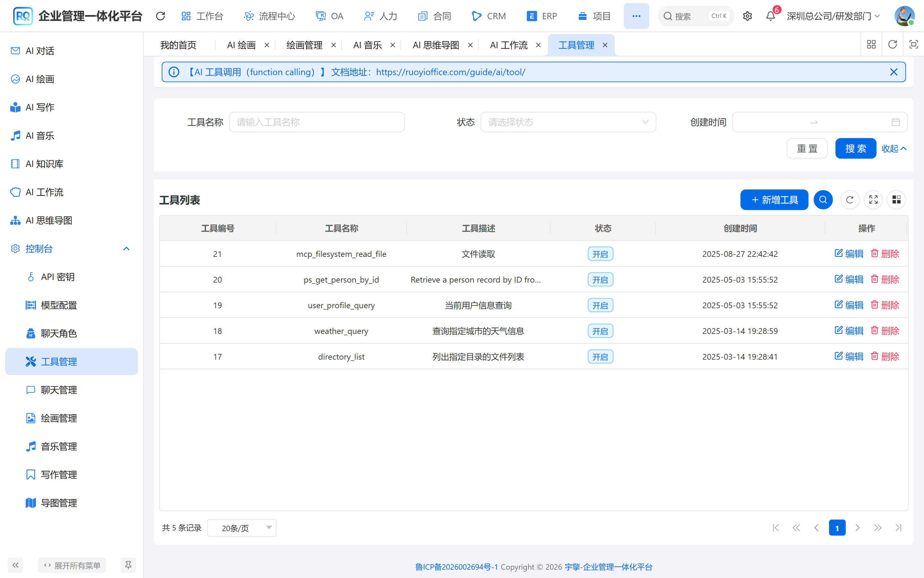Screen dimensions: 924x578
Task: Click the 新增工具 button
Action: (774, 199)
